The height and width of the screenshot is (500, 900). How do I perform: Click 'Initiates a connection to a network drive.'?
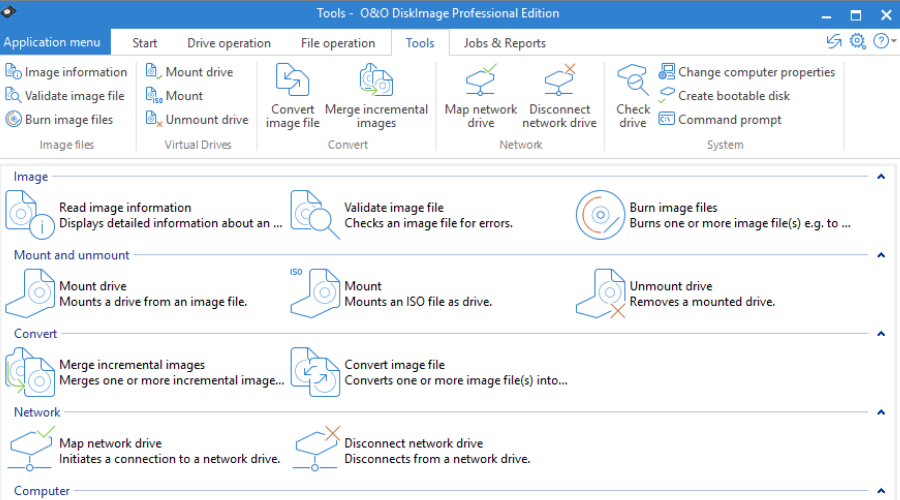click(x=169, y=459)
